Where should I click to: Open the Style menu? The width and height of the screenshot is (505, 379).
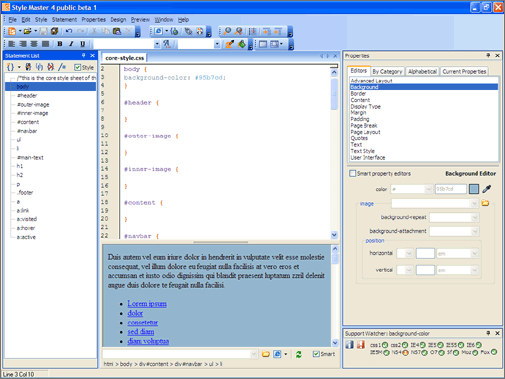pos(41,20)
